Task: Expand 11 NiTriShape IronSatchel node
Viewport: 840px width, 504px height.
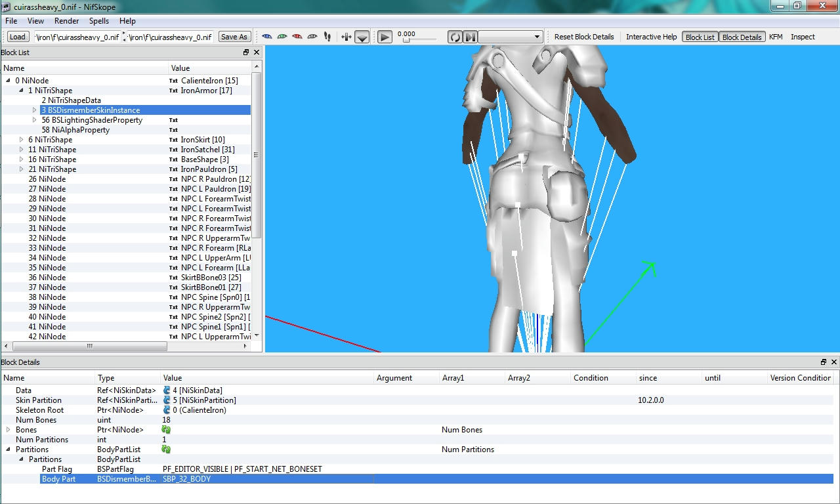Action: pyautogui.click(x=22, y=150)
